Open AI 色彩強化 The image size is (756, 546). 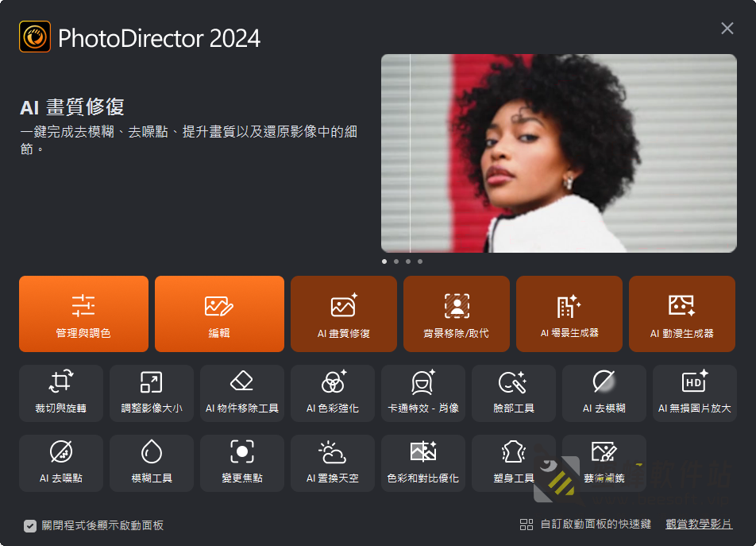pyautogui.click(x=333, y=393)
